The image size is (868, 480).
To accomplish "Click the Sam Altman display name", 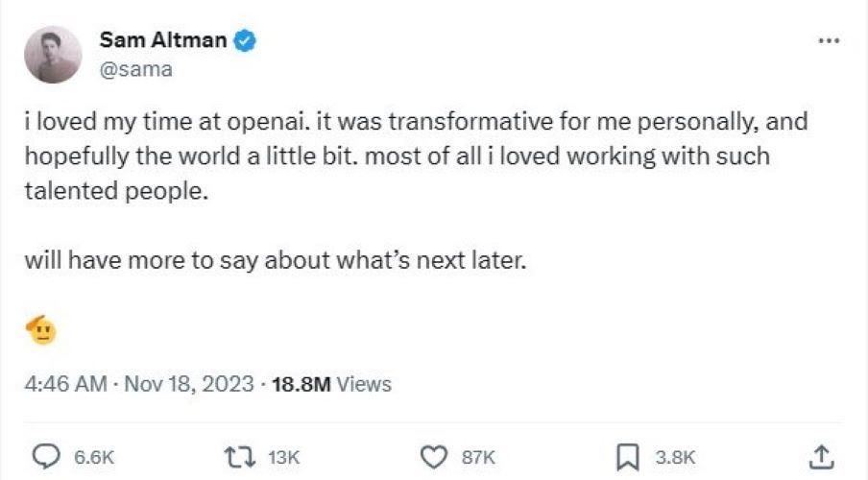I will coord(163,40).
